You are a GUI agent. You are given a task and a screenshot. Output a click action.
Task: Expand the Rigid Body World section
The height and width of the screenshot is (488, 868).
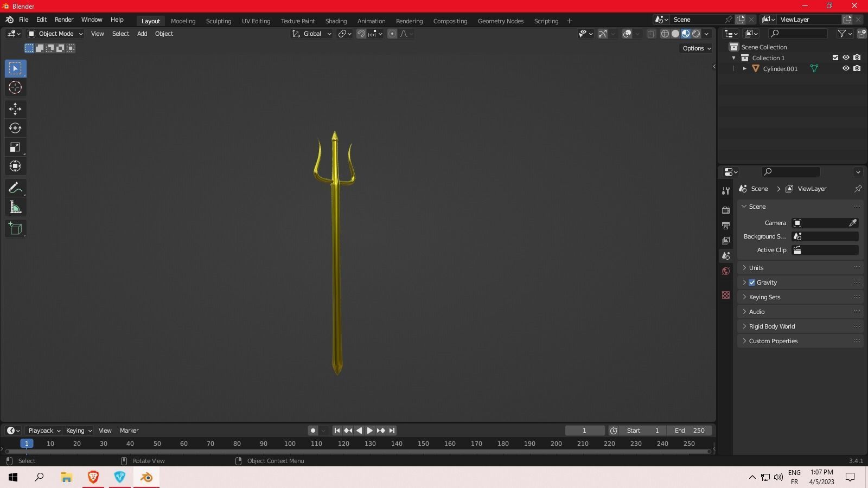coord(771,326)
